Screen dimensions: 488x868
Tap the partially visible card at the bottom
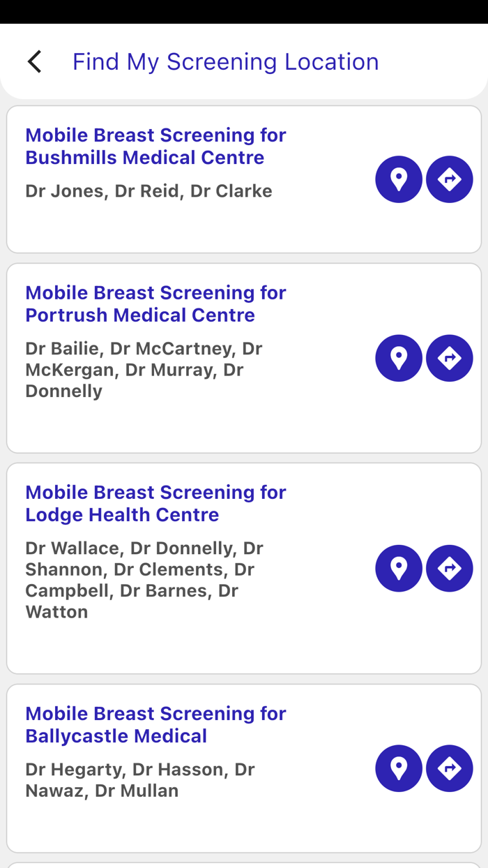(x=244, y=865)
